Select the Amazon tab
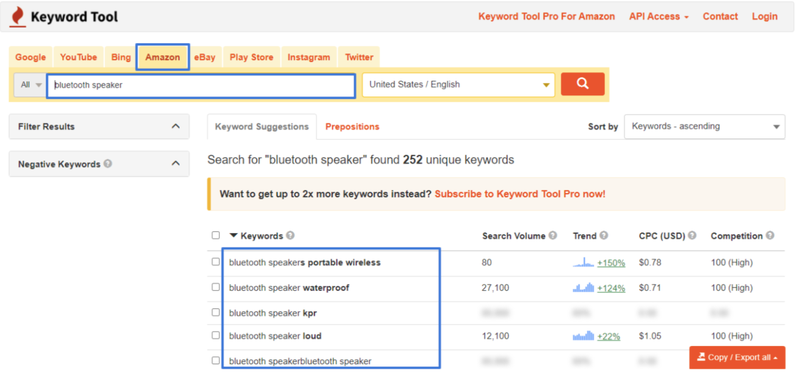 point(163,57)
